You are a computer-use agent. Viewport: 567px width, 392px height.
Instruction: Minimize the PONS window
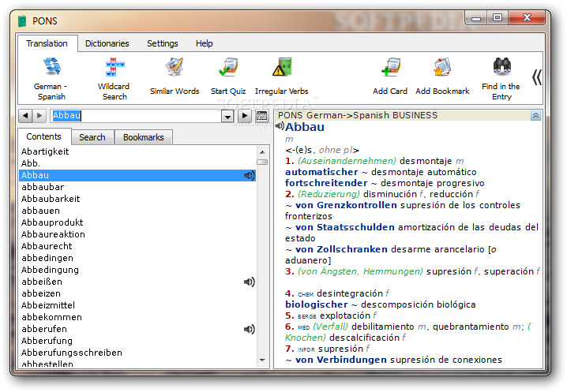(476, 17)
